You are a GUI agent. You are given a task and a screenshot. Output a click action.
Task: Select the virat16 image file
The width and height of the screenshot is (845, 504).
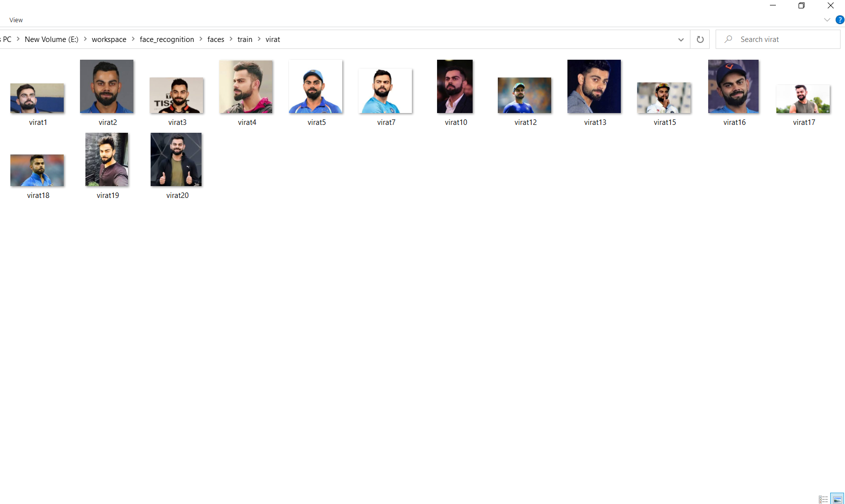pos(734,93)
